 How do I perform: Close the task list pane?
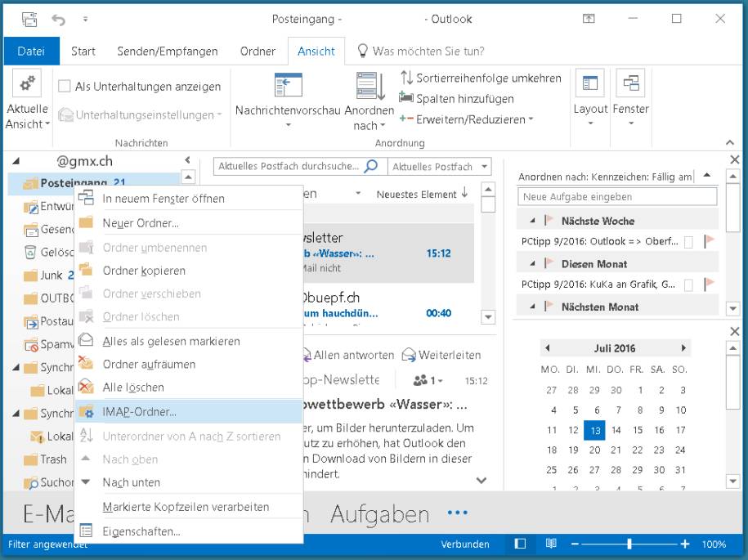[x=735, y=159]
